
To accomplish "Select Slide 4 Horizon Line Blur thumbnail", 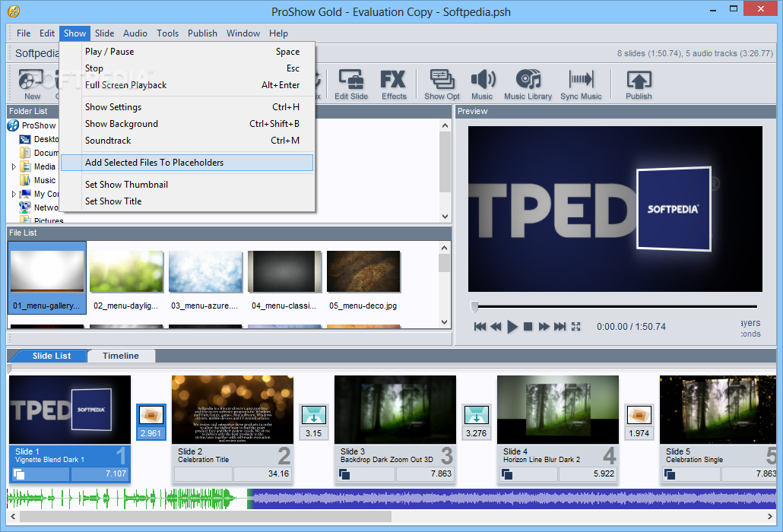I will [558, 410].
